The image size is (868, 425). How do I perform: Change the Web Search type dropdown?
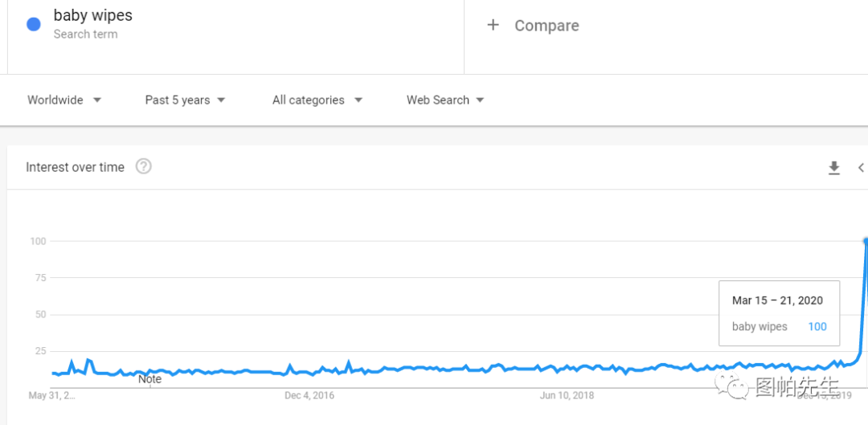tap(445, 100)
